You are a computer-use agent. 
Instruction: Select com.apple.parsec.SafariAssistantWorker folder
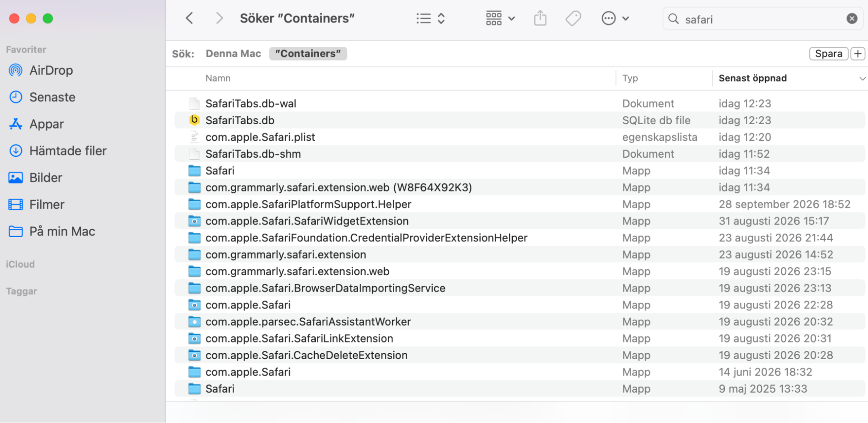coord(308,322)
